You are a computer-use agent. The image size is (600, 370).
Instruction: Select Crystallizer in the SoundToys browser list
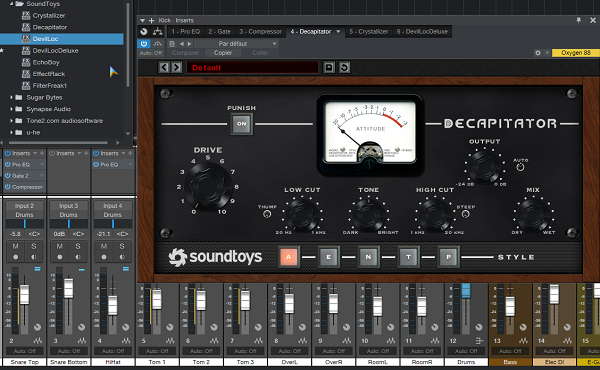tap(49, 15)
